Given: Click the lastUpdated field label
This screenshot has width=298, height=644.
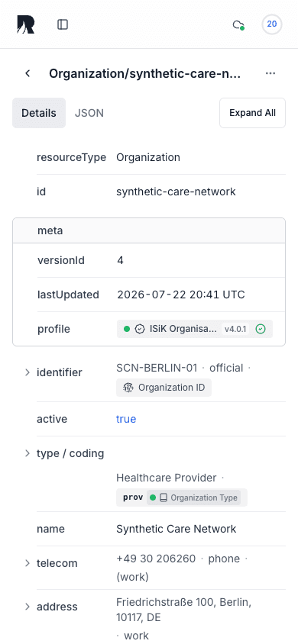Looking at the screenshot, I should pyautogui.click(x=68, y=295).
